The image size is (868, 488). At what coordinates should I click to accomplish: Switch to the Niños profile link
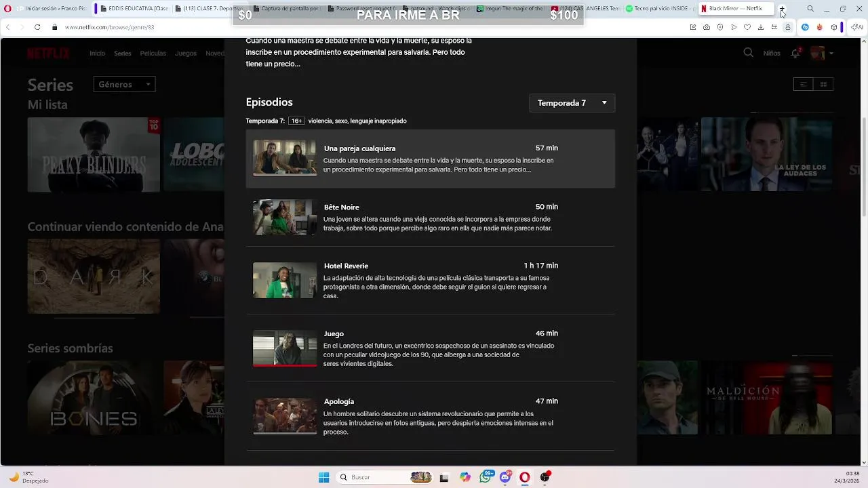[772, 54]
